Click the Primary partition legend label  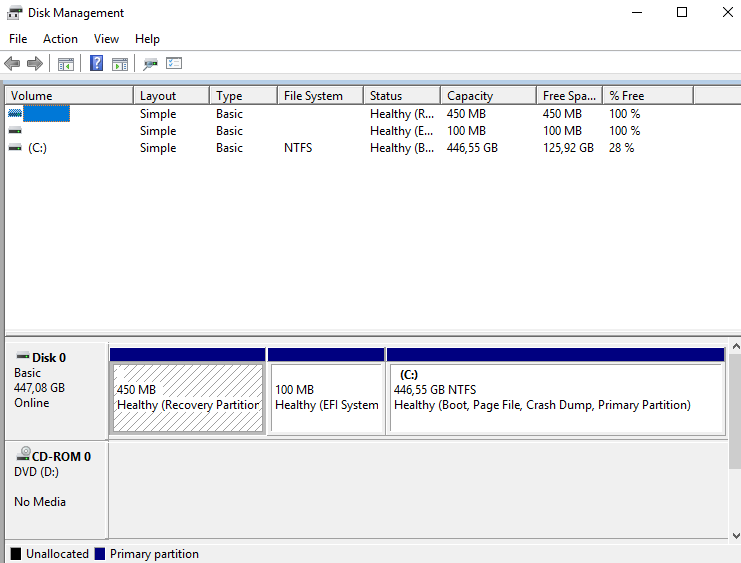pyautogui.click(x=154, y=554)
